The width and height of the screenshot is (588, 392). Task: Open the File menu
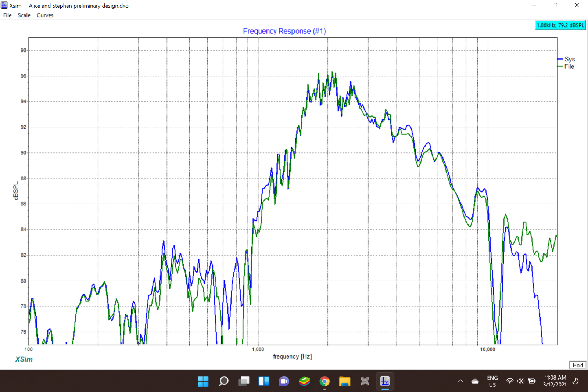(x=7, y=15)
